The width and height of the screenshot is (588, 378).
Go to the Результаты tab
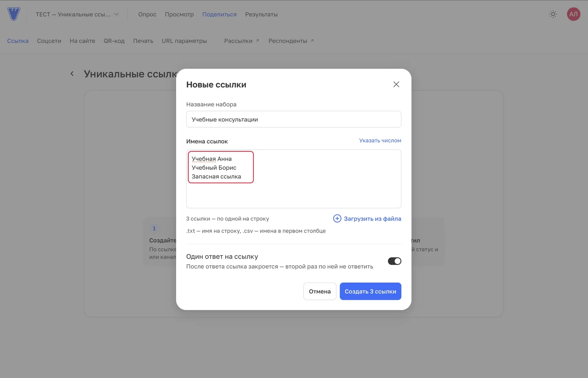[261, 14]
